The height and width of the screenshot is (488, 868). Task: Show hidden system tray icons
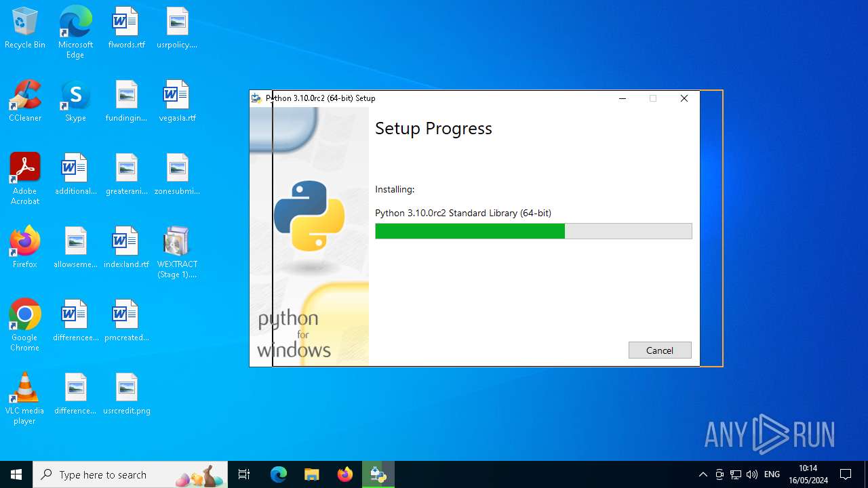[703, 474]
